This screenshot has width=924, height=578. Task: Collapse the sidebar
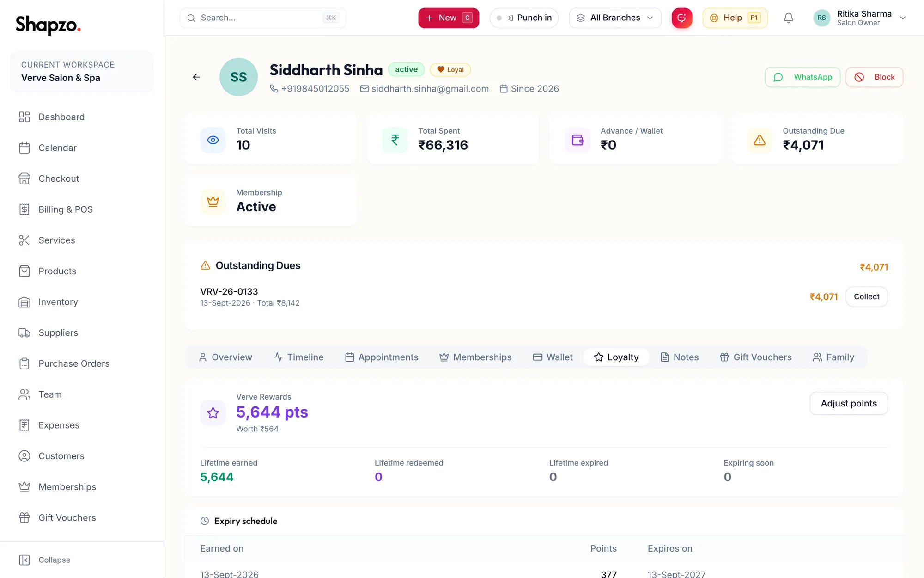[45, 560]
